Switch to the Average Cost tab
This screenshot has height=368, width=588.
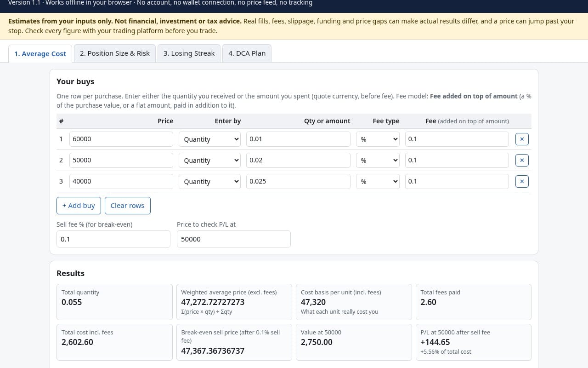40,53
